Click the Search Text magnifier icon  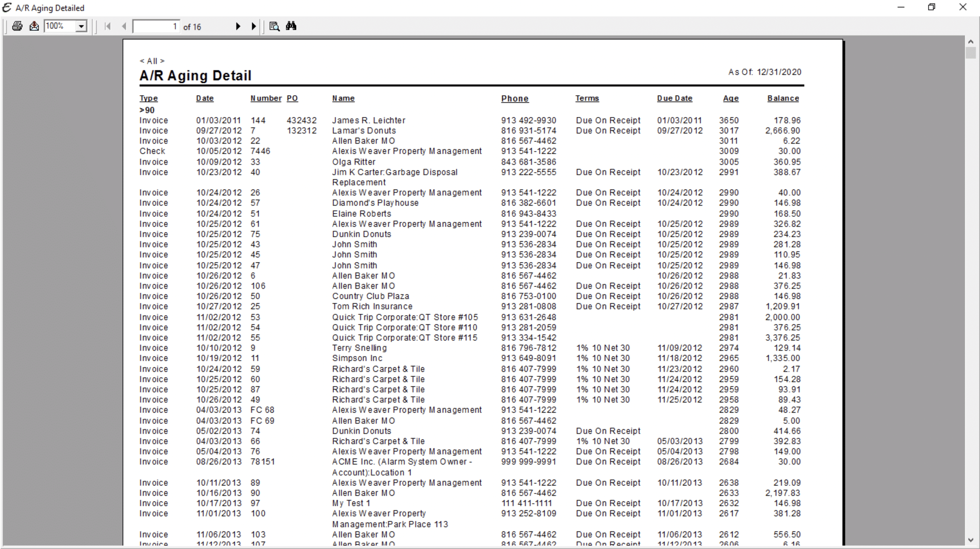pyautogui.click(x=274, y=26)
